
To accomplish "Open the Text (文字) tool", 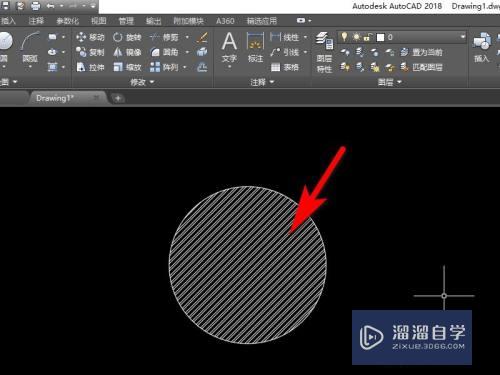I will click(229, 47).
